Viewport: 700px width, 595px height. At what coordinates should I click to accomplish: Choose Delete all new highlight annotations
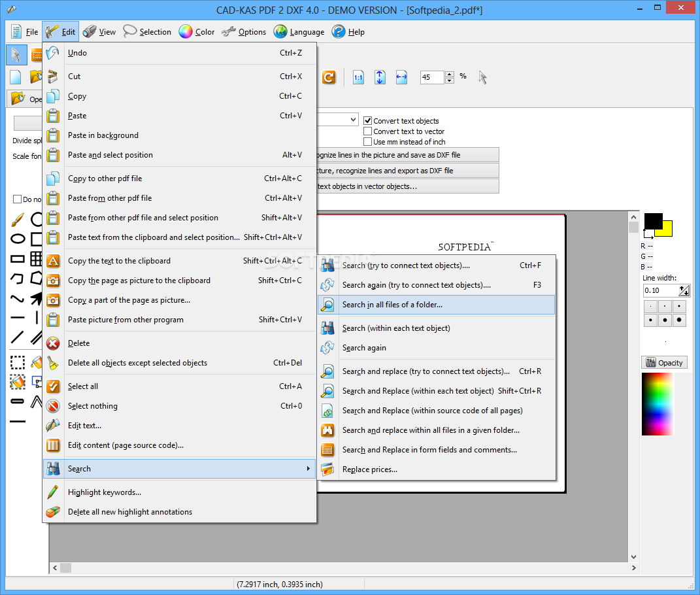point(180,512)
